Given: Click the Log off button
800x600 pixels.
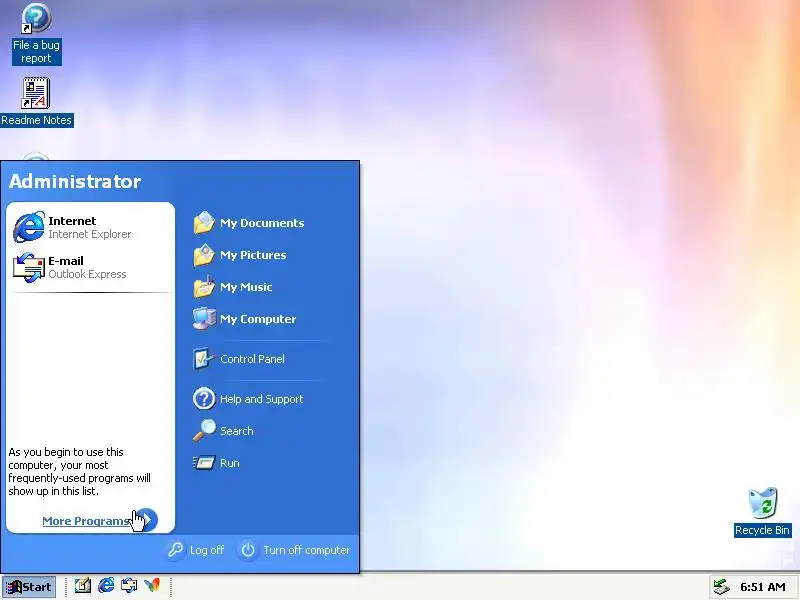Looking at the screenshot, I should click(196, 550).
